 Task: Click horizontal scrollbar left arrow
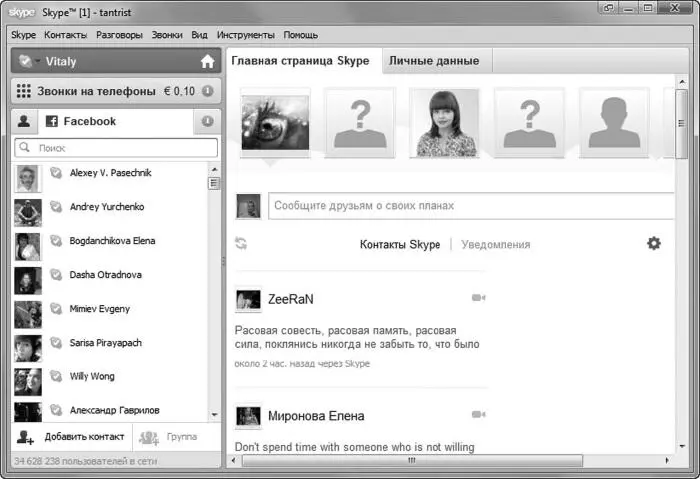(x=233, y=460)
